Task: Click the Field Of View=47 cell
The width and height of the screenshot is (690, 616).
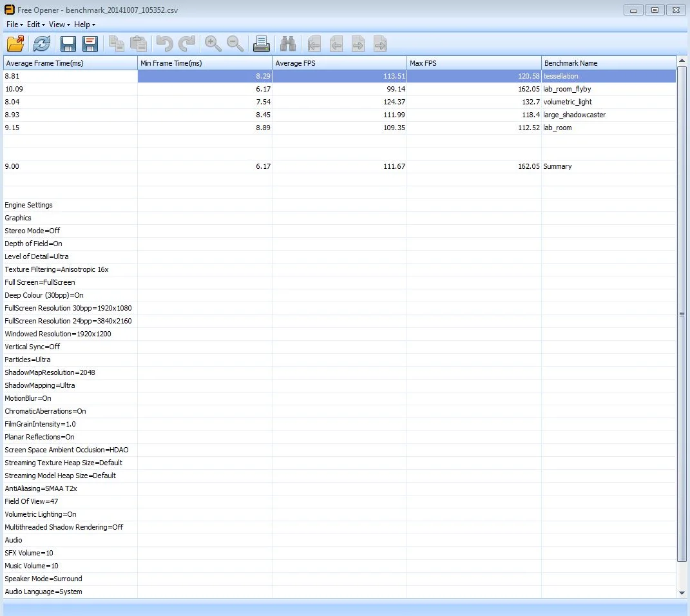Action: (x=70, y=501)
